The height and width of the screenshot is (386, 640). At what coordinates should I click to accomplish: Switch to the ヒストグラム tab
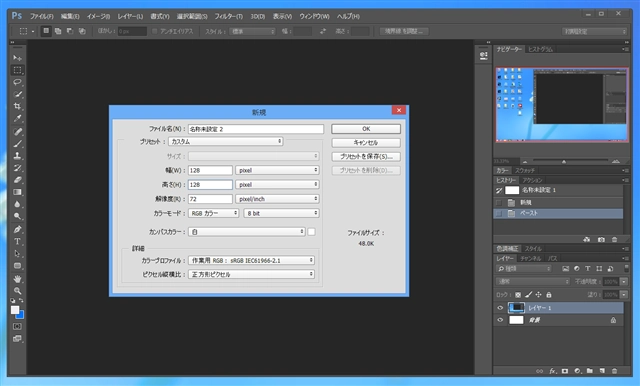(540, 49)
